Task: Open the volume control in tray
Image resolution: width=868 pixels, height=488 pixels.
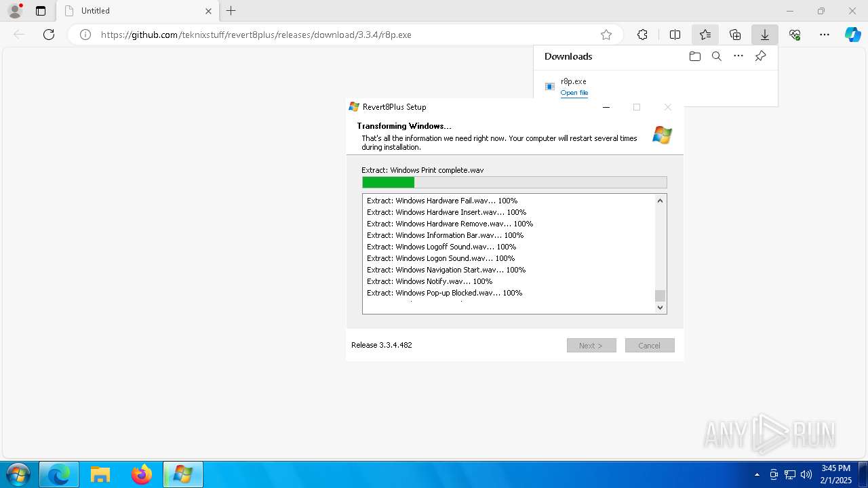Action: coord(806,474)
